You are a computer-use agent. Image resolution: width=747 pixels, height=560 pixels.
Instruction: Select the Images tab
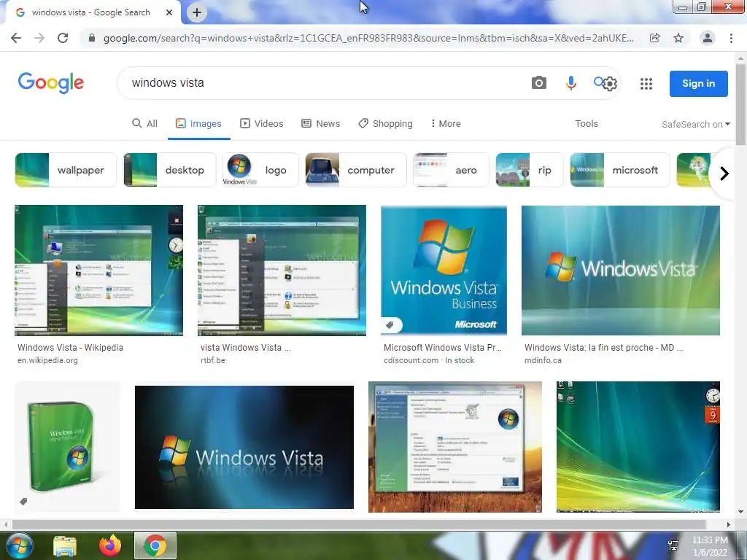pyautogui.click(x=198, y=124)
